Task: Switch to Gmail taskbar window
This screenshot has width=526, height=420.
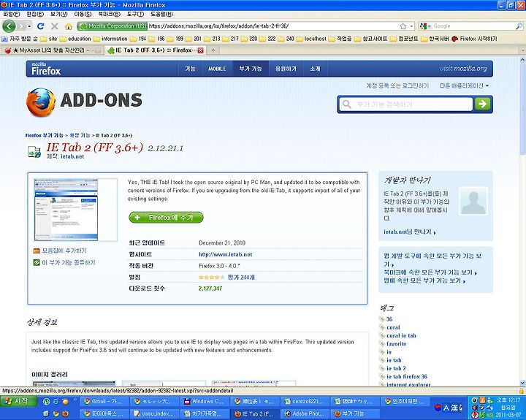Action: tap(104, 401)
